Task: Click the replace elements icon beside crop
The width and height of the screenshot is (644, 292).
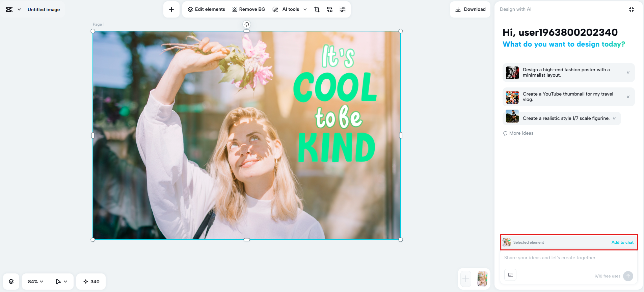Action: [330, 9]
